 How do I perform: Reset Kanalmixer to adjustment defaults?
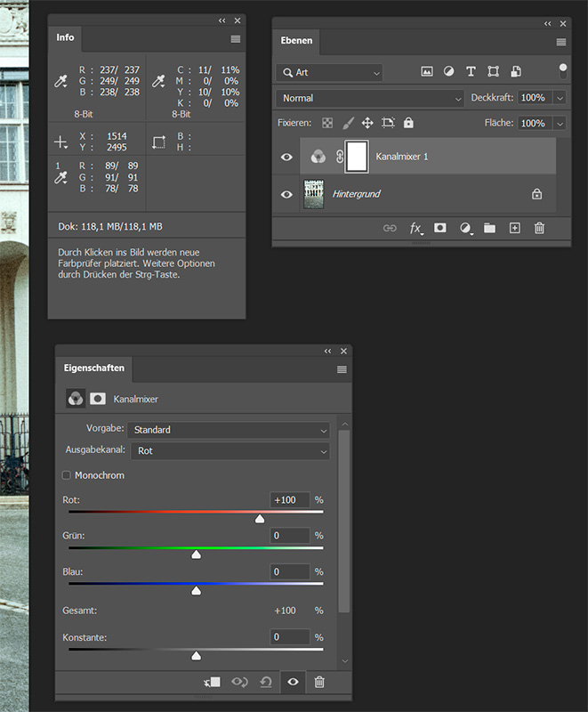(266, 682)
